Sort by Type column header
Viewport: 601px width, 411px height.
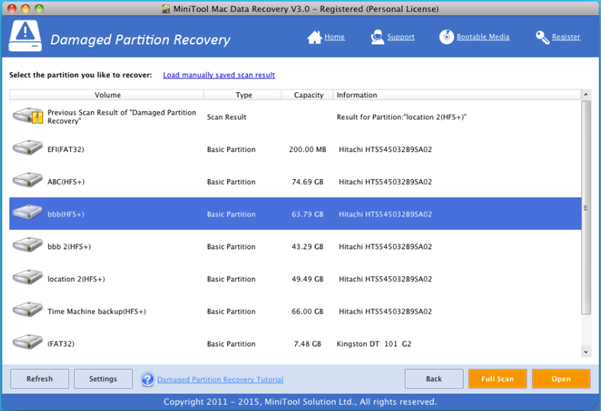tap(243, 95)
